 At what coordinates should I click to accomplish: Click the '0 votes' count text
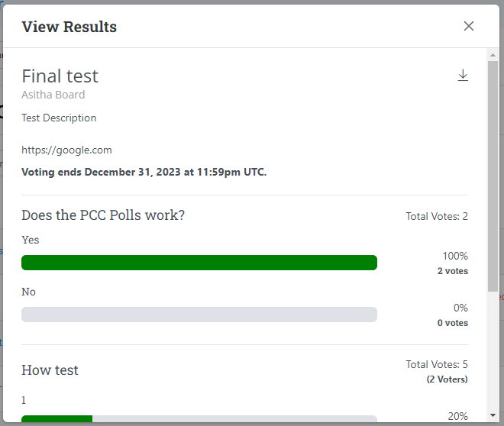coord(453,323)
